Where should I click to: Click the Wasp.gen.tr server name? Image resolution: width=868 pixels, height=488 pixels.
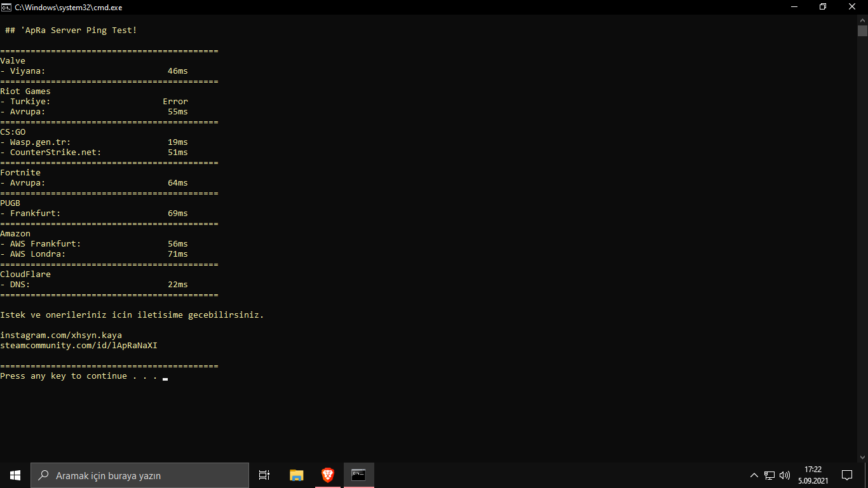[x=41, y=142]
